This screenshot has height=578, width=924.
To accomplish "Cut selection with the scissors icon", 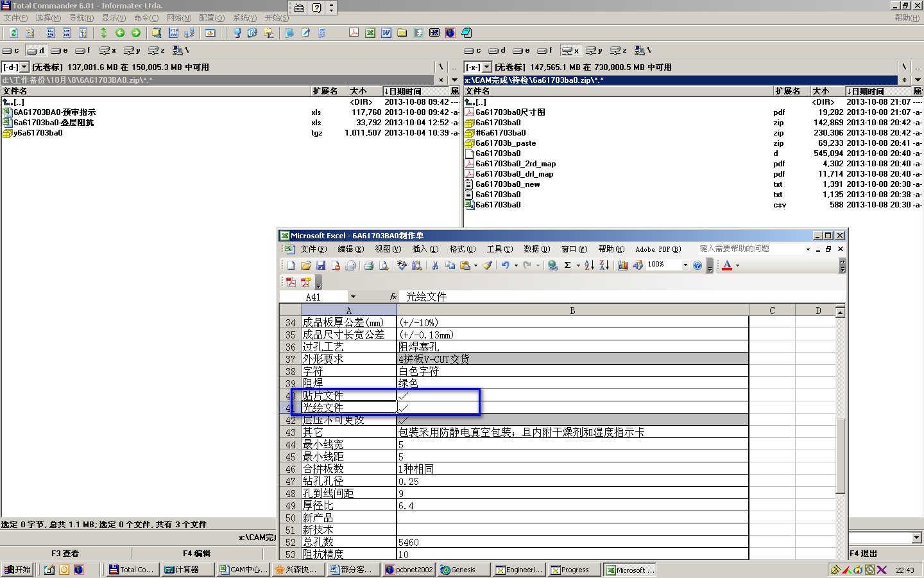I will pos(435,265).
